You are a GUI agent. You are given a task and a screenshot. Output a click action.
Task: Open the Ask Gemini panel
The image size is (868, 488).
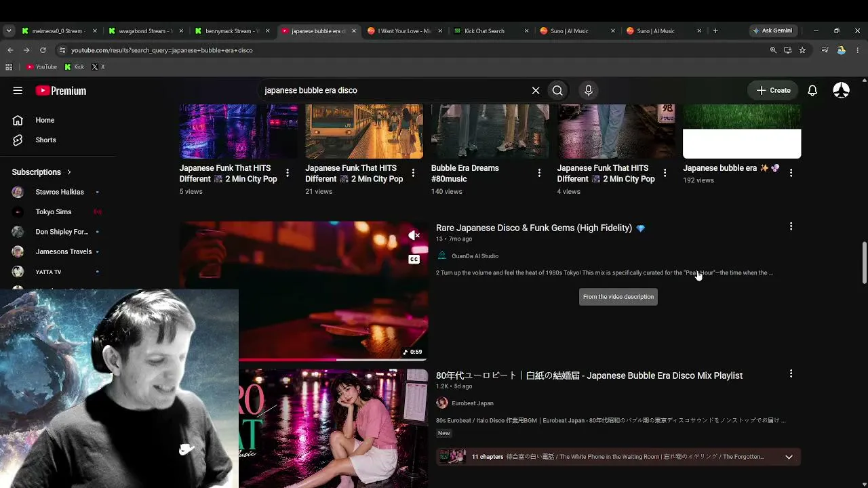(x=772, y=30)
